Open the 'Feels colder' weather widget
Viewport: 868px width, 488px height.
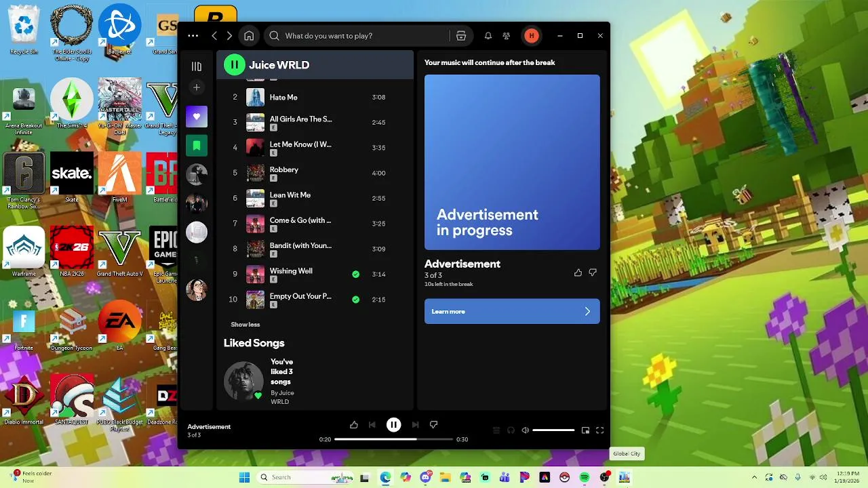click(32, 477)
